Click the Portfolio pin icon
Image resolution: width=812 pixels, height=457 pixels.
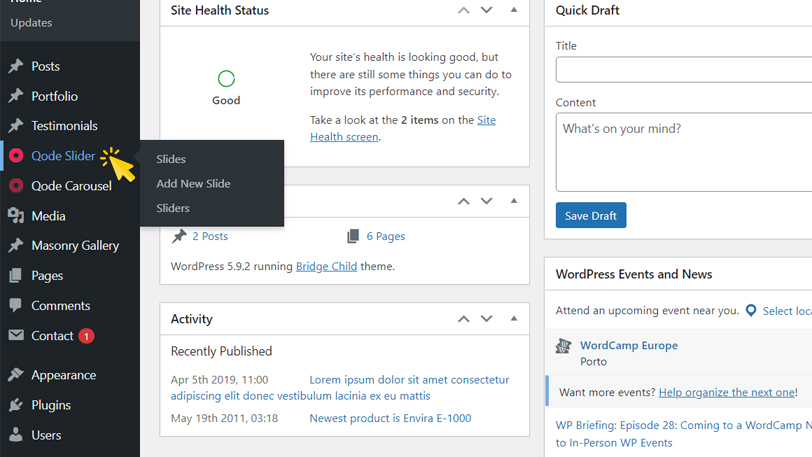point(16,97)
